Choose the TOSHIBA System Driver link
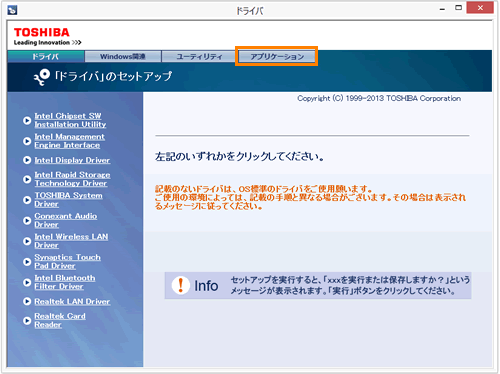This screenshot has height=374, width=500. (x=68, y=200)
